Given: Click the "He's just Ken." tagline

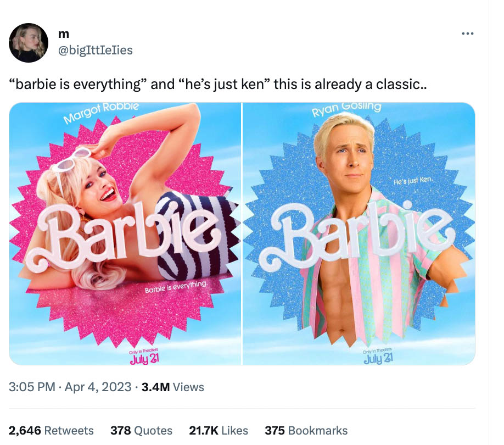Looking at the screenshot, I should (x=414, y=181).
